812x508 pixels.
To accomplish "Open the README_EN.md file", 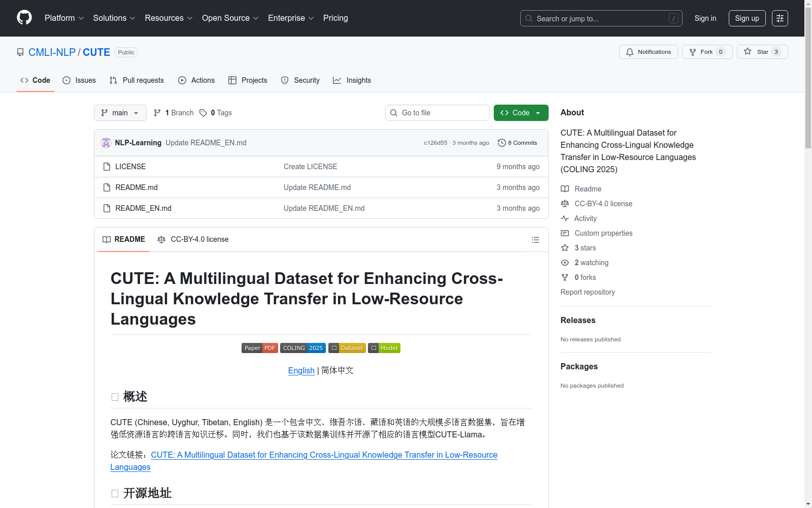I will coord(144,208).
